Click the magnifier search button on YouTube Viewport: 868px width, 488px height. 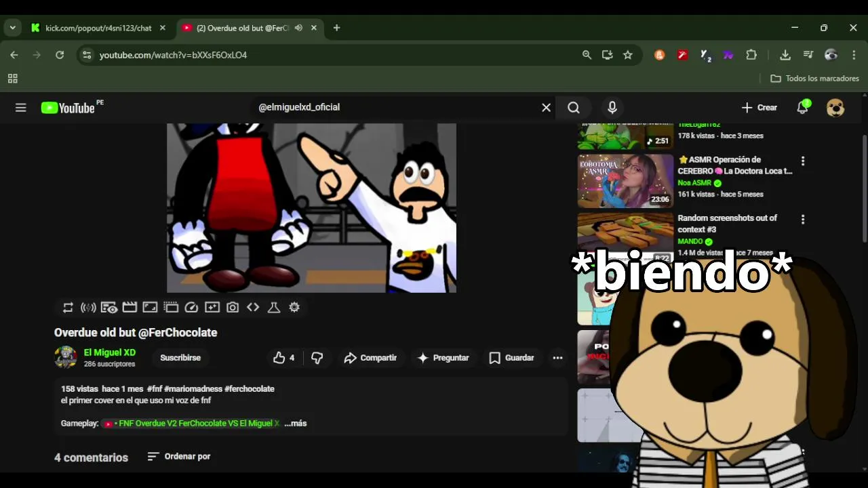click(574, 108)
